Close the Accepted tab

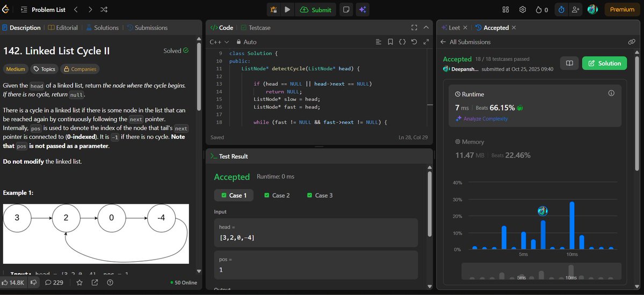tap(514, 28)
